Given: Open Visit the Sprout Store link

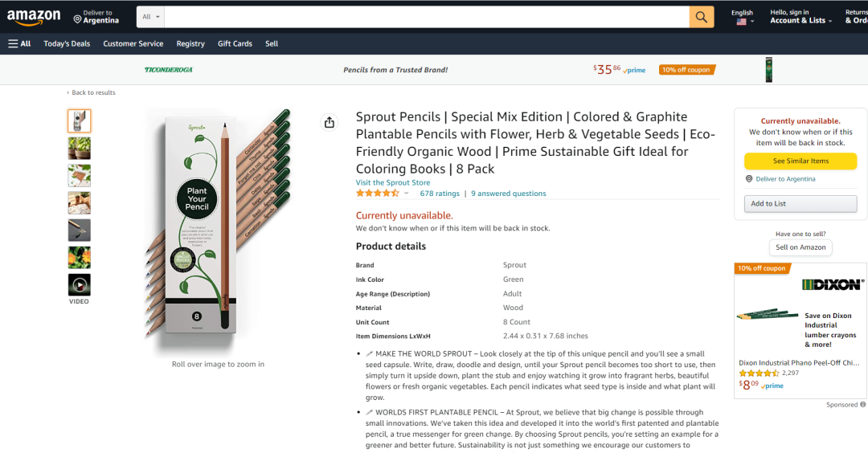Looking at the screenshot, I should [x=393, y=182].
